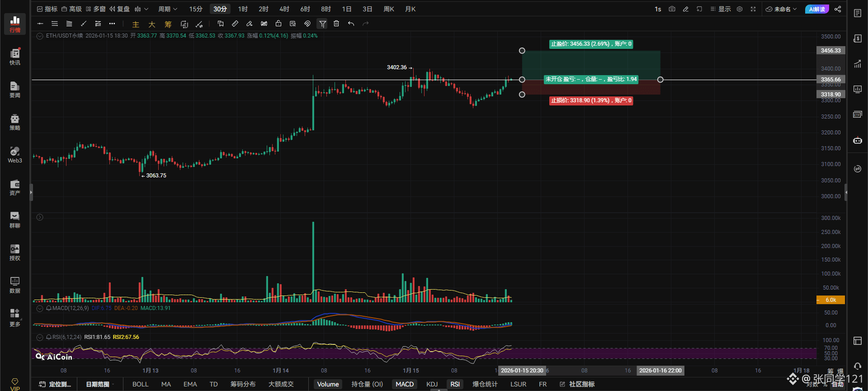Image resolution: width=868 pixels, height=391 pixels.
Task: Select the trash delete drawings icon
Action: click(336, 24)
